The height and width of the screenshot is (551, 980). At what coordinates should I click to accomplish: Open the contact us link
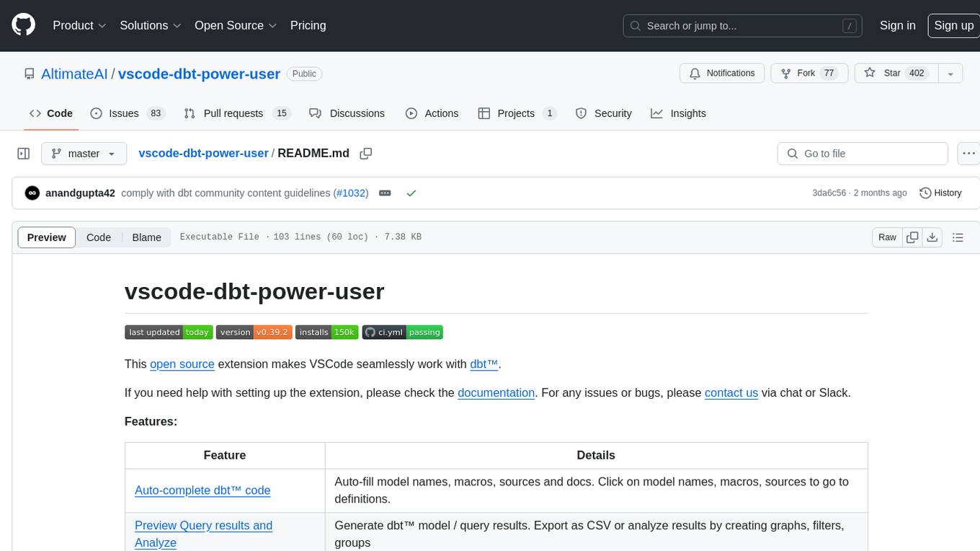731,393
